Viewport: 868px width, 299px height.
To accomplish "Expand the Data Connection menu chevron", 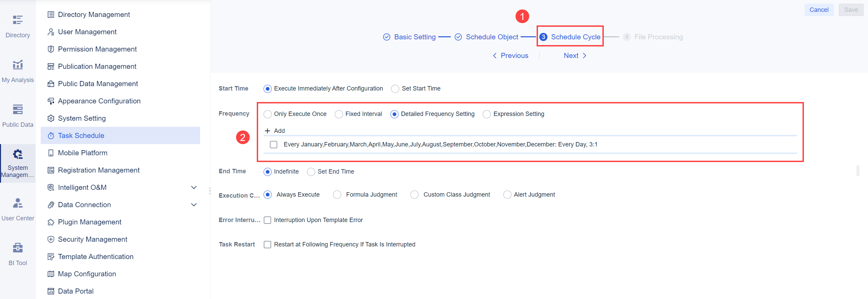I will (x=194, y=205).
